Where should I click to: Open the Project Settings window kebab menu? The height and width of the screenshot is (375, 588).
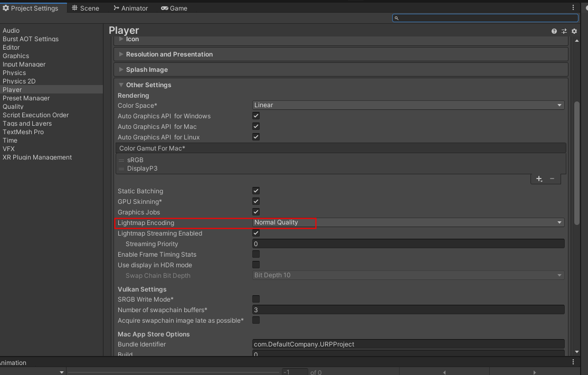[573, 8]
